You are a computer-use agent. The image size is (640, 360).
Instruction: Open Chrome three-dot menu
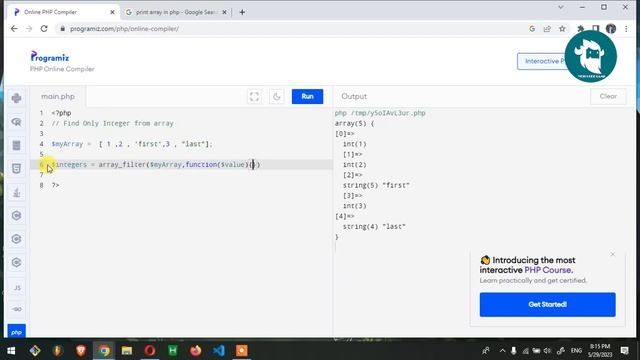(626, 29)
